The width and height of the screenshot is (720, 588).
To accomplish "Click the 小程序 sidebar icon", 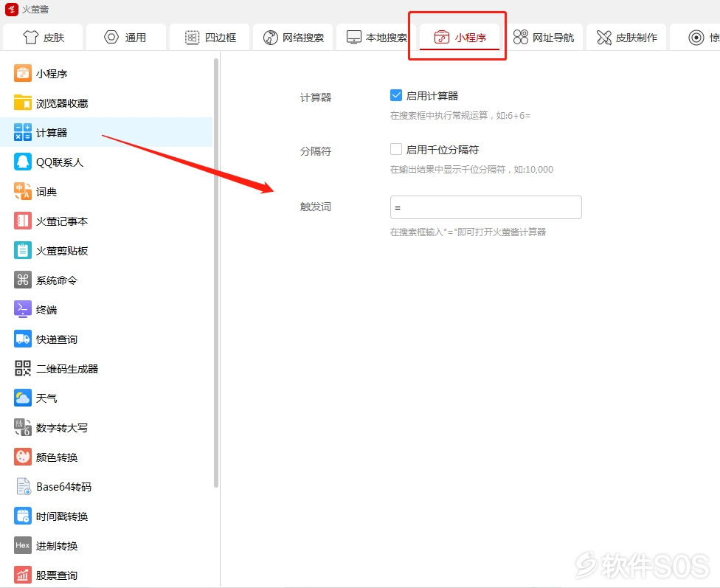I will tap(22, 74).
